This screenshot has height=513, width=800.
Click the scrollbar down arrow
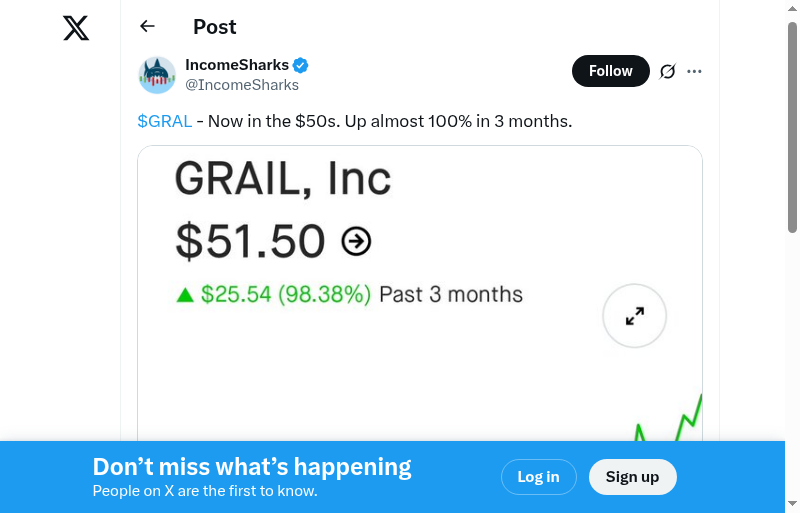792,503
